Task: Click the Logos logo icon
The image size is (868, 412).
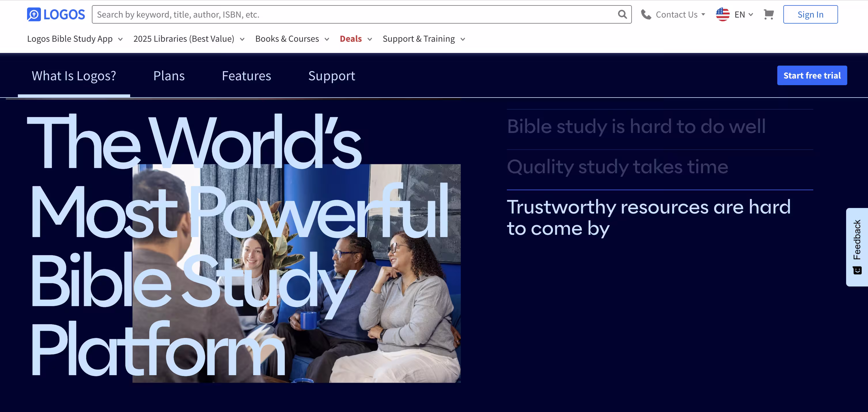Action: click(x=34, y=14)
